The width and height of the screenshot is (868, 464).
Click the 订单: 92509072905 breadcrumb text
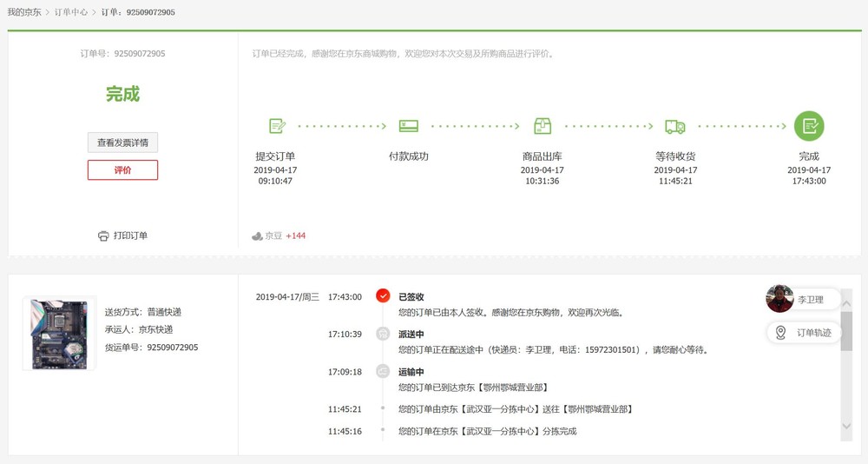[x=138, y=12]
